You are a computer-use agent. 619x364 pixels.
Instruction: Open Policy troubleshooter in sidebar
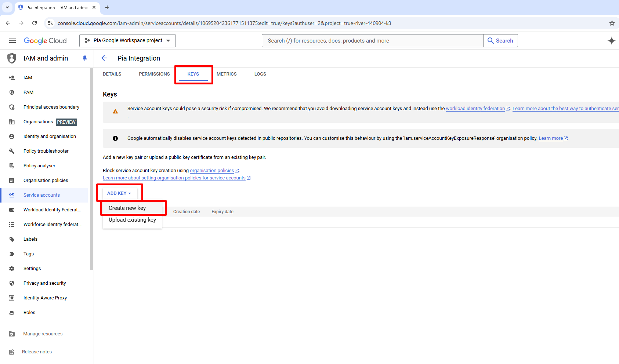(44, 151)
